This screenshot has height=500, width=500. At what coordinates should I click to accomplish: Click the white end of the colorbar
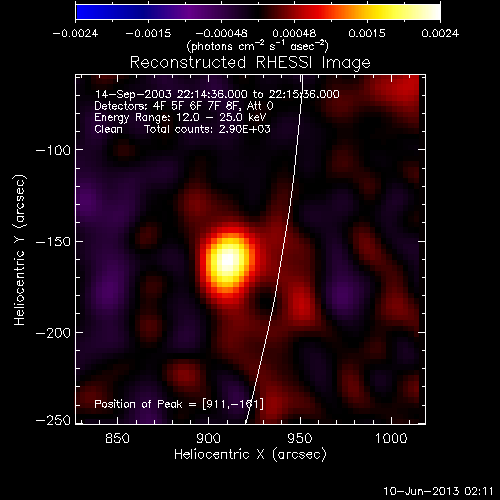432,12
